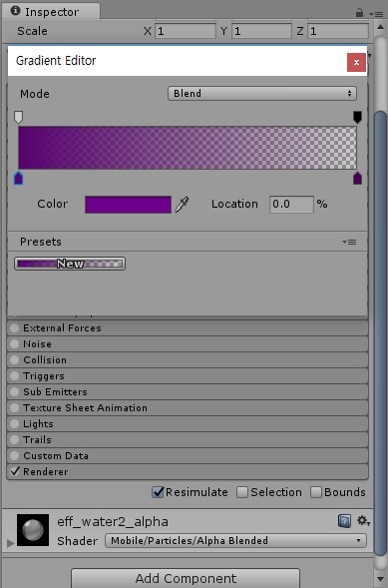Click inside the purple gradient preview bar
Screen dimensions: 388x588
click(188, 148)
